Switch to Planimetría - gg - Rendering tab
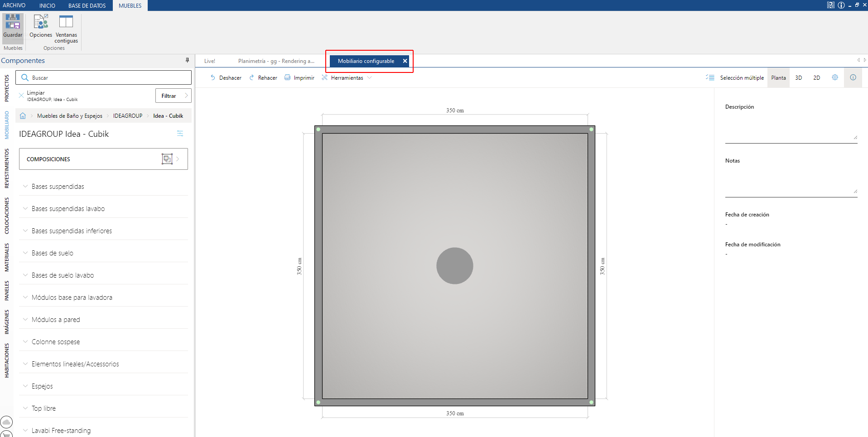This screenshot has width=868, height=437. pos(276,61)
